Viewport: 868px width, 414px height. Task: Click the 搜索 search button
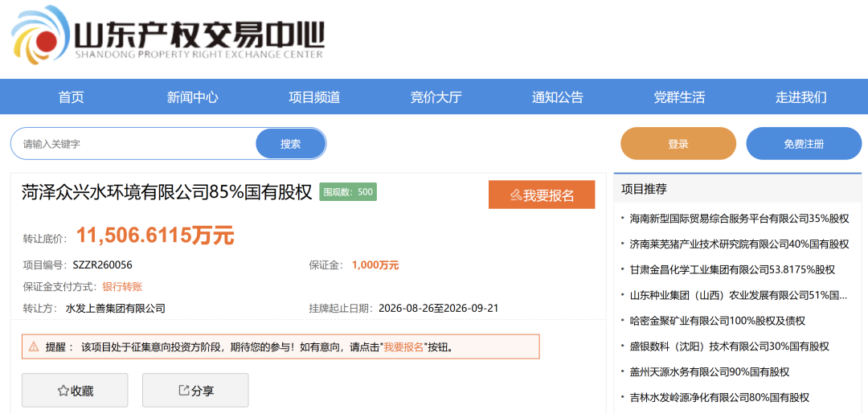tap(291, 144)
